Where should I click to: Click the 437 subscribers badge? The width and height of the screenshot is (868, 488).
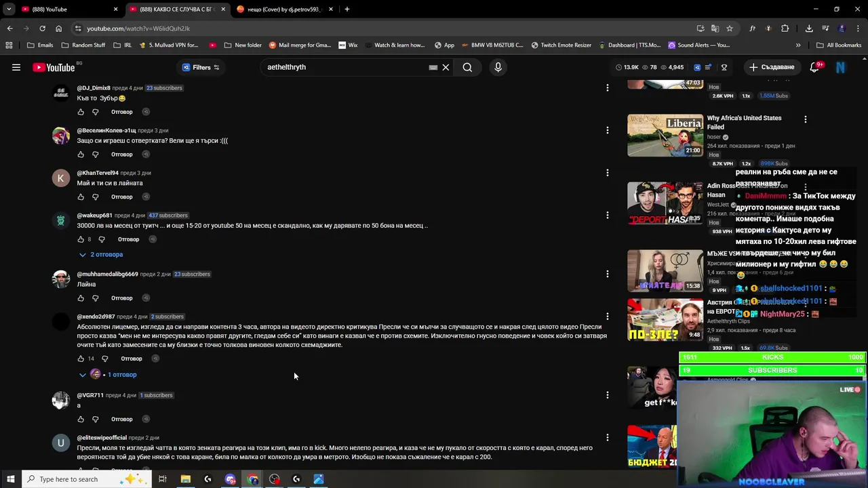pyautogui.click(x=167, y=216)
